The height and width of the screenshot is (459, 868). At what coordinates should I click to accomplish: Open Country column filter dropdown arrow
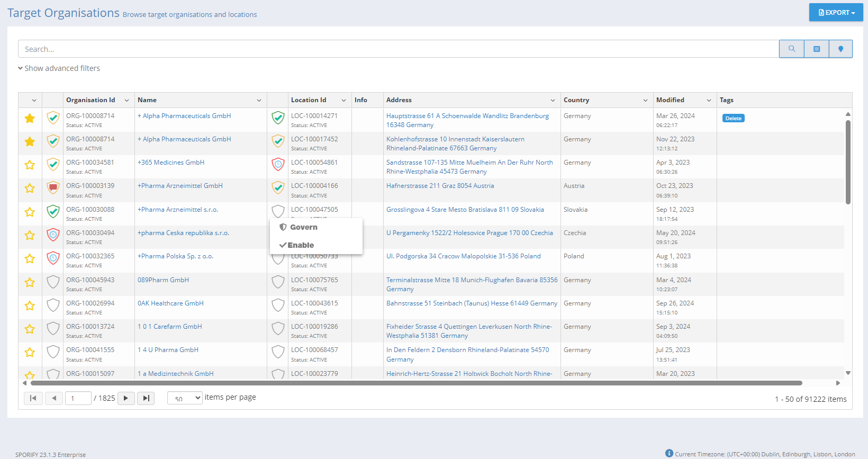pyautogui.click(x=645, y=100)
